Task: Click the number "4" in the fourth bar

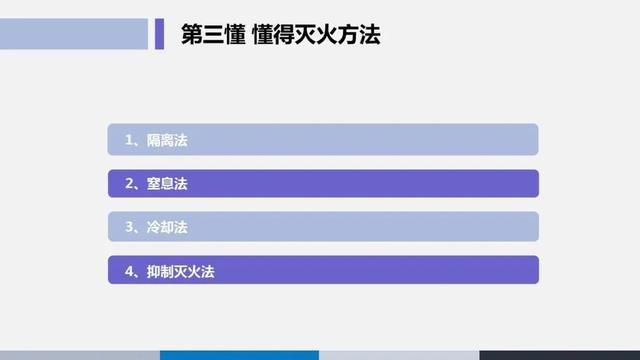Action: coord(129,271)
